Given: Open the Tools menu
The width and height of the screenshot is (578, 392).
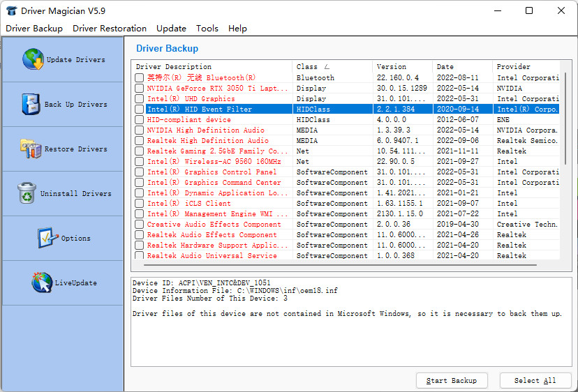Looking at the screenshot, I should [x=207, y=29].
